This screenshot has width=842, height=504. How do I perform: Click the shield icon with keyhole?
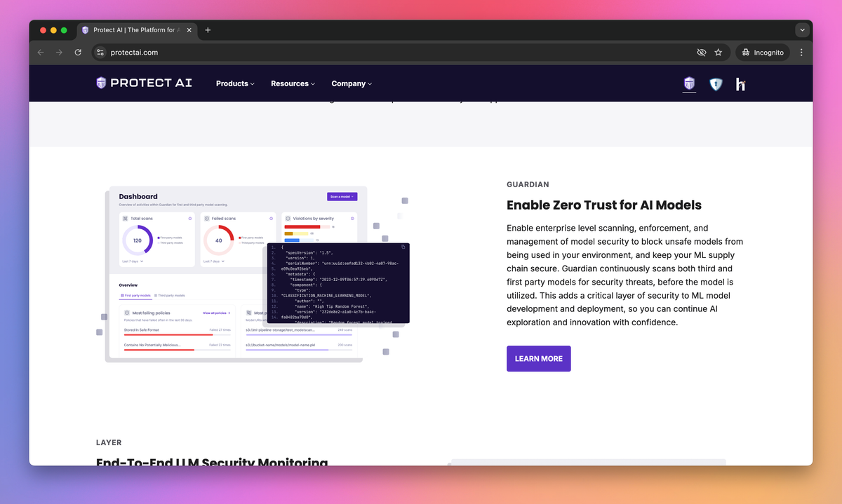point(715,84)
